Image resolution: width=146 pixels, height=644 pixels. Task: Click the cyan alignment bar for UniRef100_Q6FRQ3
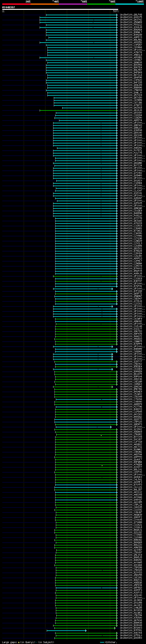click(87, 588)
